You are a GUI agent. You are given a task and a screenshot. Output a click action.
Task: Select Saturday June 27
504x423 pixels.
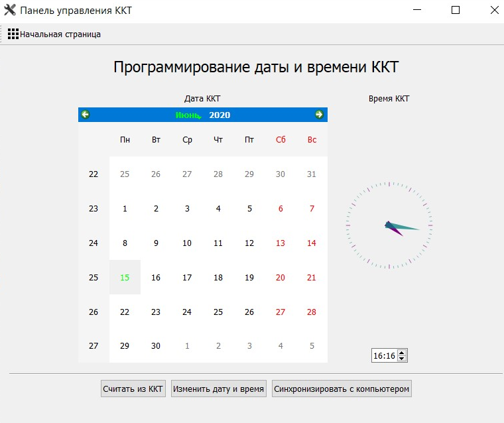click(281, 312)
